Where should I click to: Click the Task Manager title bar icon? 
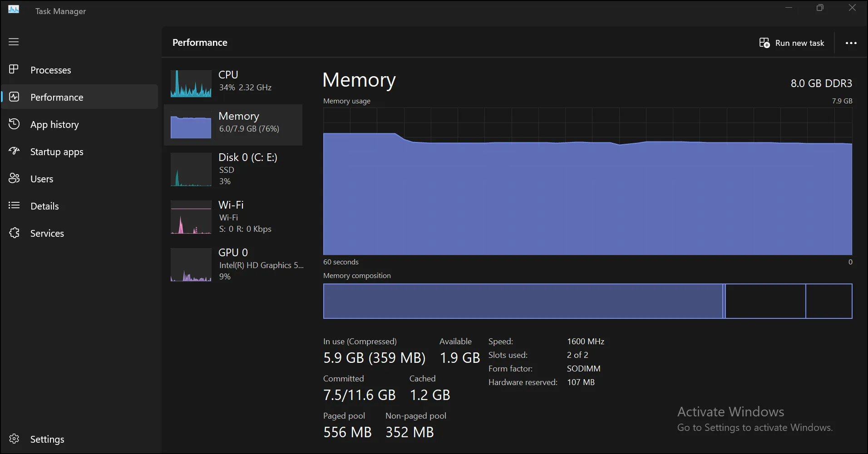14,10
